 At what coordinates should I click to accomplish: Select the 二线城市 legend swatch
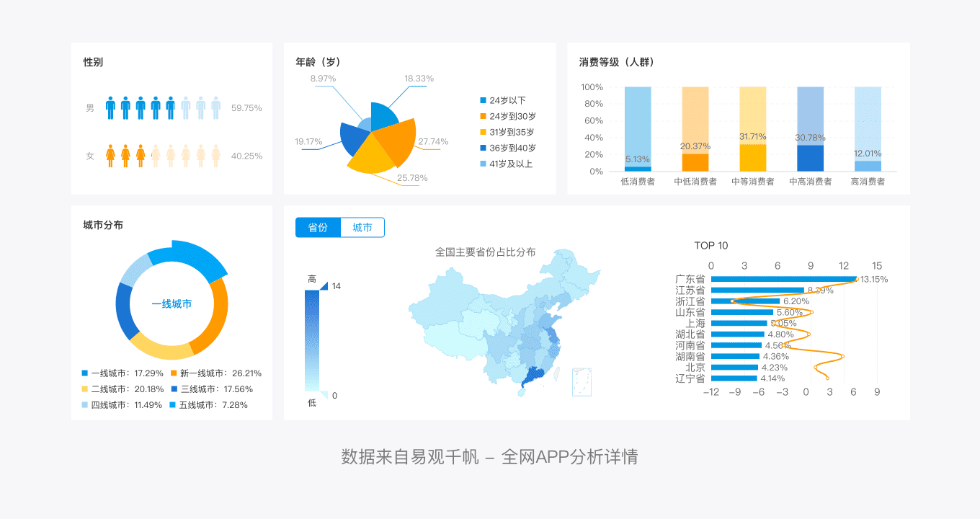click(x=85, y=389)
